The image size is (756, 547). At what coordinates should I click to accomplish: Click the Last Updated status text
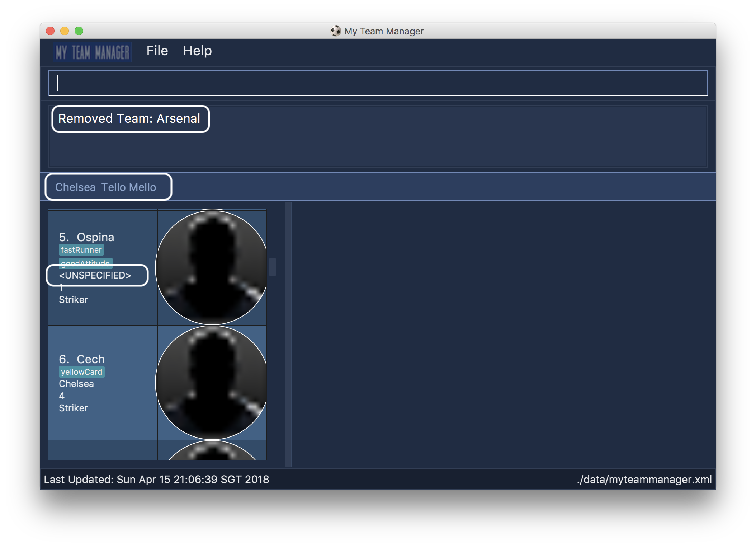coord(156,480)
